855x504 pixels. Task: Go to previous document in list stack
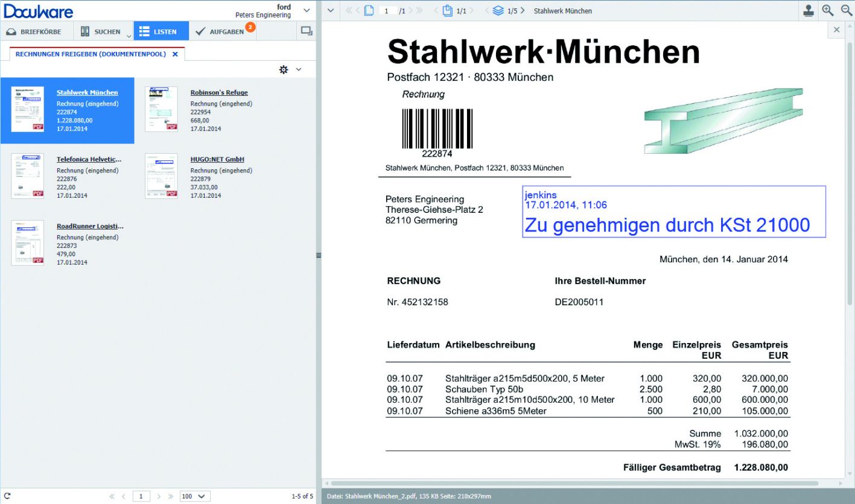click(487, 10)
